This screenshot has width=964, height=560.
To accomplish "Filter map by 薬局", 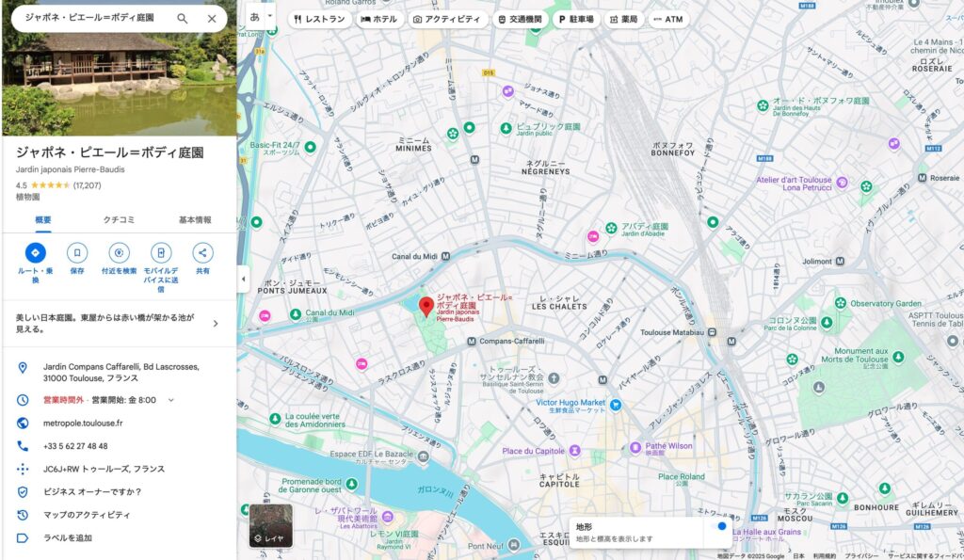I will [x=624, y=19].
